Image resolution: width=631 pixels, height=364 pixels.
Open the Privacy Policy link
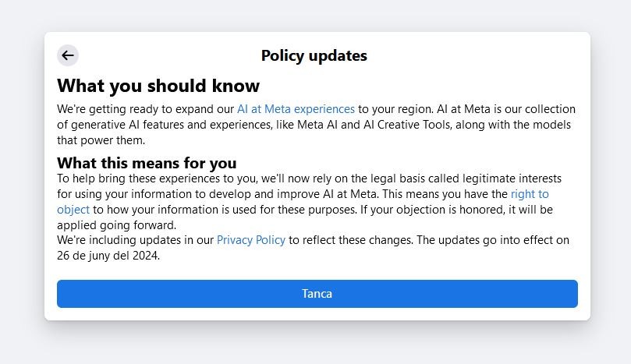(251, 240)
